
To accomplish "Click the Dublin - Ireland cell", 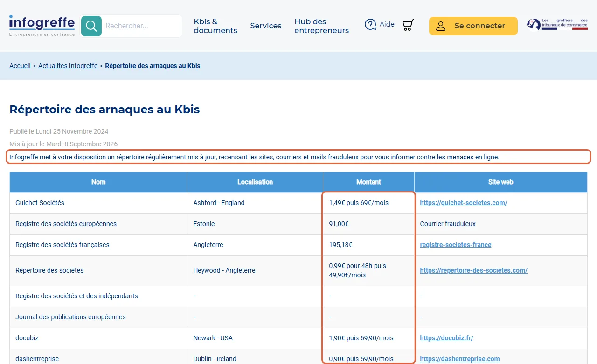I will click(x=255, y=357).
